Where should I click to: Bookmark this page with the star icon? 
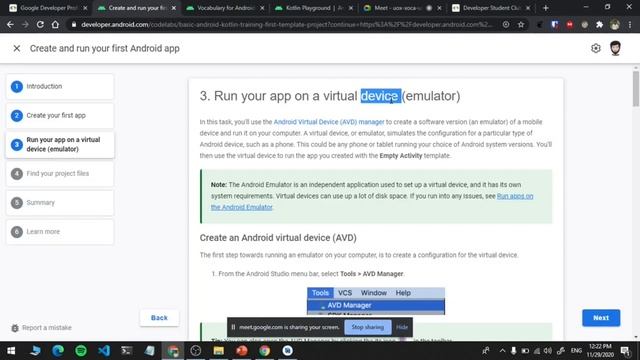[x=521, y=24]
